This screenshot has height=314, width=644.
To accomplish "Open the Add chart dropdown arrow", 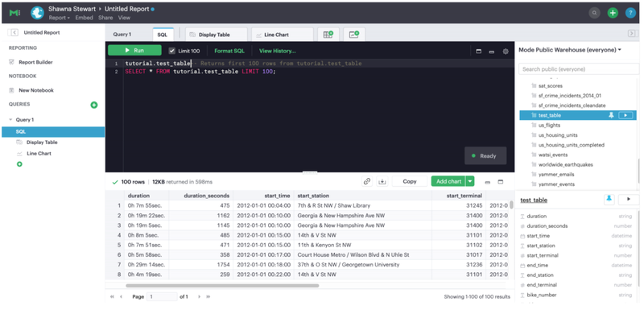I will (470, 181).
